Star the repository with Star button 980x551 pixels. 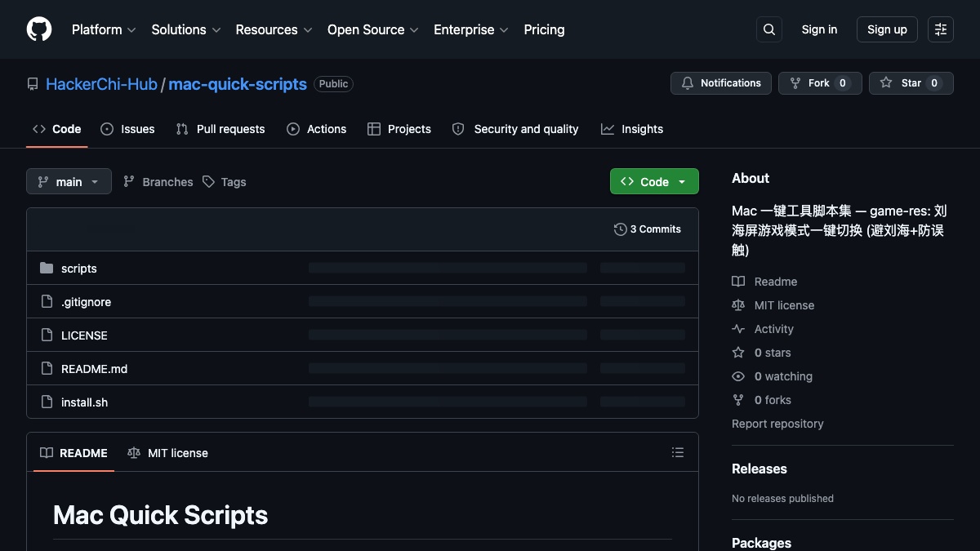911,83
